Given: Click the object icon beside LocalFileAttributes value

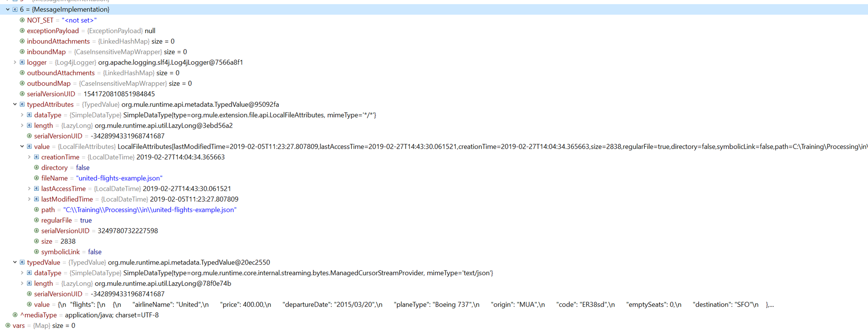Looking at the screenshot, I should pos(30,147).
